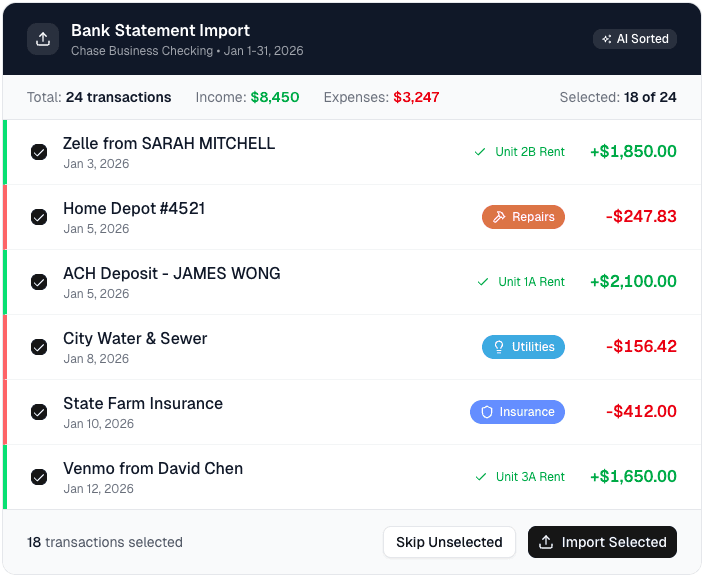704x578 pixels.
Task: Click the -$156.42 amount
Action: point(641,346)
